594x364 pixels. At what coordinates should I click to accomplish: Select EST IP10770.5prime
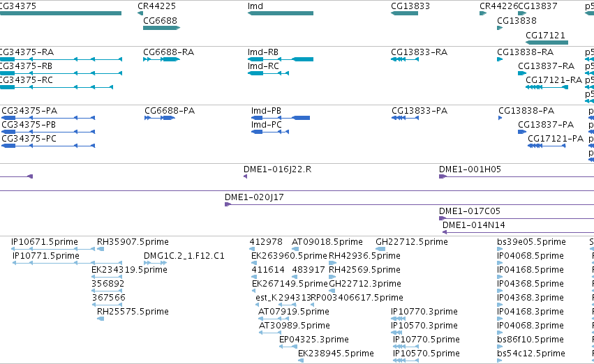coord(426,340)
